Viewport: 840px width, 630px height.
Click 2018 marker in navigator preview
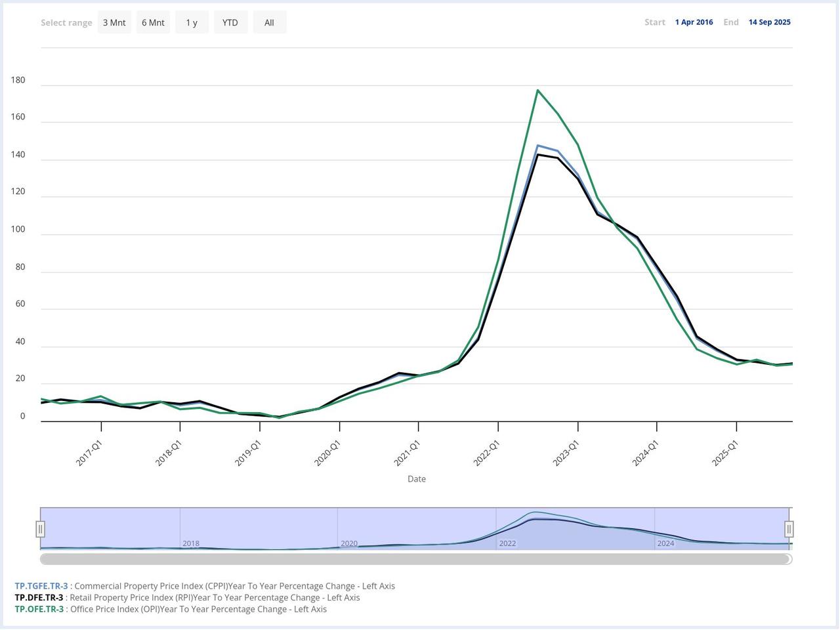(x=191, y=543)
